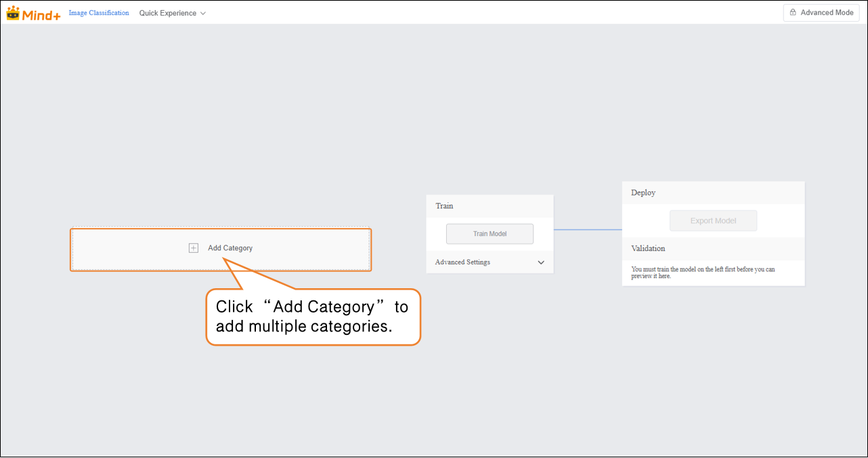
Task: Click the plus icon beside Add Category
Action: pos(194,248)
